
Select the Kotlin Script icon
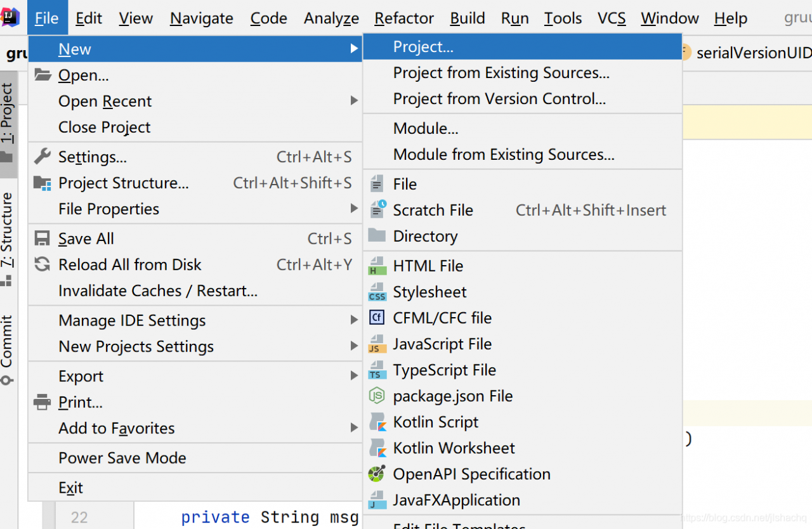pos(377,422)
